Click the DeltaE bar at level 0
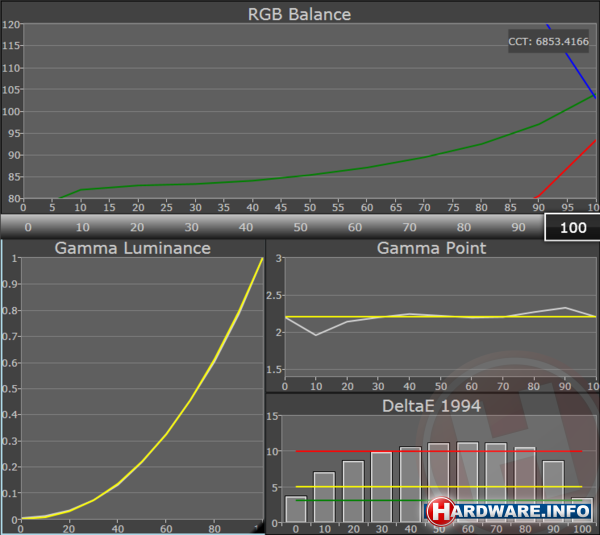The width and height of the screenshot is (600, 535). 295,509
